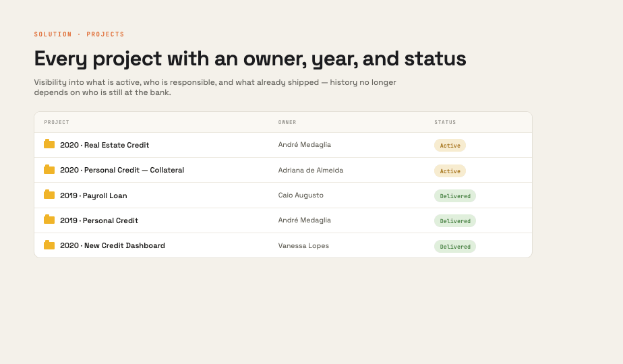Open 2020 · Personal Credit — Collateral project
The width and height of the screenshot is (623, 364).
point(122,170)
